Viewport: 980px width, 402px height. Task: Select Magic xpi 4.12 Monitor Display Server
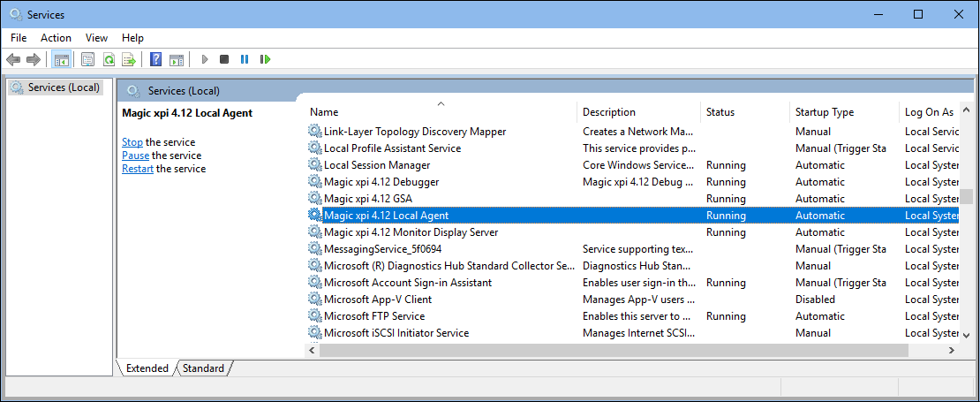(632, 232)
